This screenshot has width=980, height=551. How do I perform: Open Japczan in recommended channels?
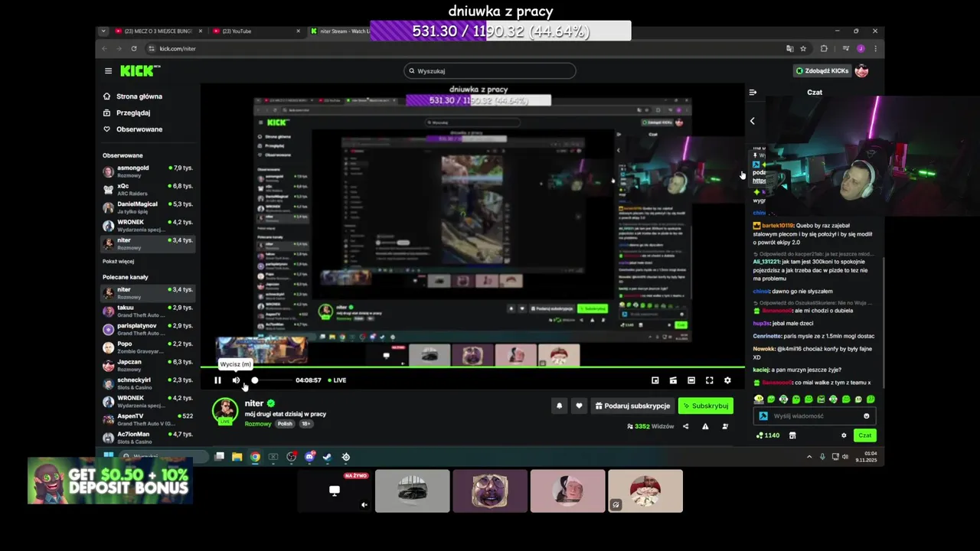pyautogui.click(x=147, y=365)
